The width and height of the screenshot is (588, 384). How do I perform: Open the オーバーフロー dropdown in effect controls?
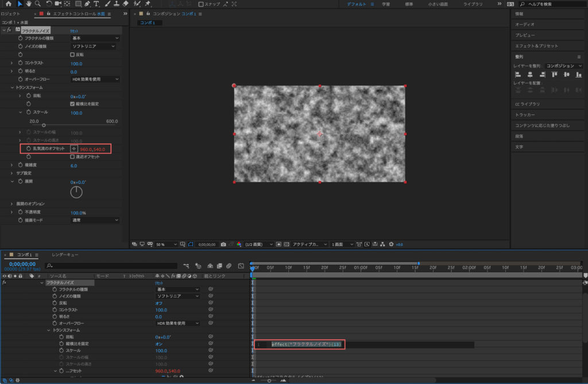click(95, 79)
